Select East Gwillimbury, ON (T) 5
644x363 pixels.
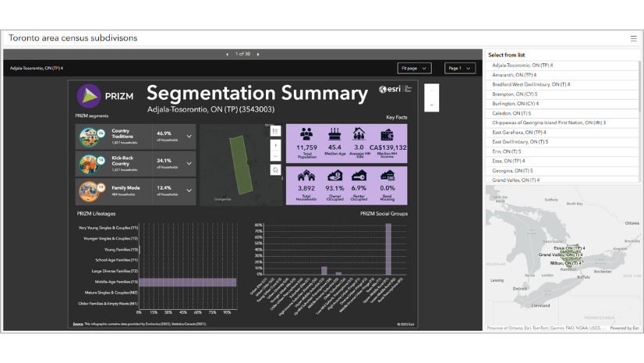(562, 142)
